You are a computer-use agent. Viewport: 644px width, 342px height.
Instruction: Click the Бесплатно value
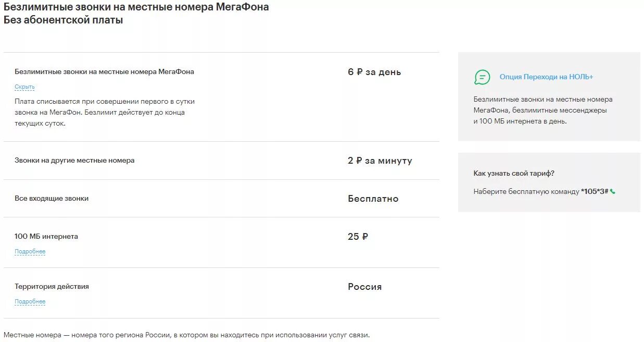tap(373, 199)
